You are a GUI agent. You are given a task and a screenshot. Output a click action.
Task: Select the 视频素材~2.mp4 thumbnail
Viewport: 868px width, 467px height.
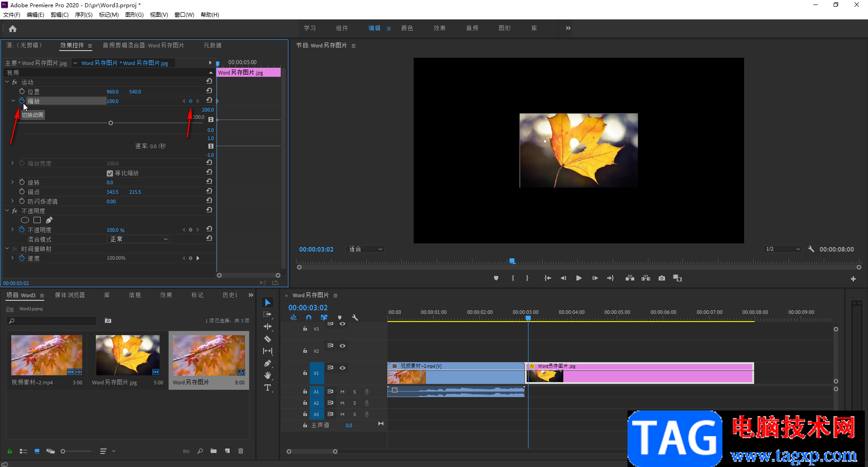point(47,355)
